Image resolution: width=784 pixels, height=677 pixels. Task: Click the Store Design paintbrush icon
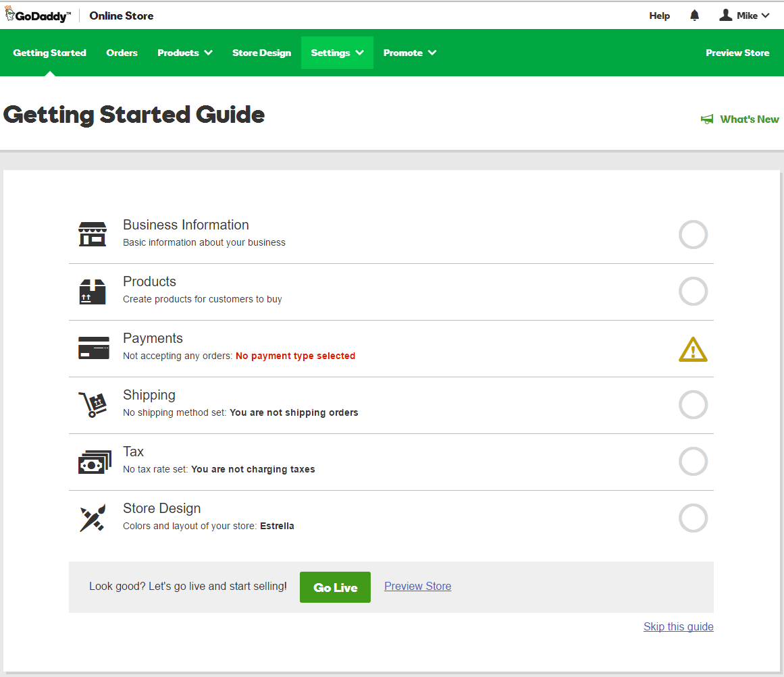(x=93, y=517)
